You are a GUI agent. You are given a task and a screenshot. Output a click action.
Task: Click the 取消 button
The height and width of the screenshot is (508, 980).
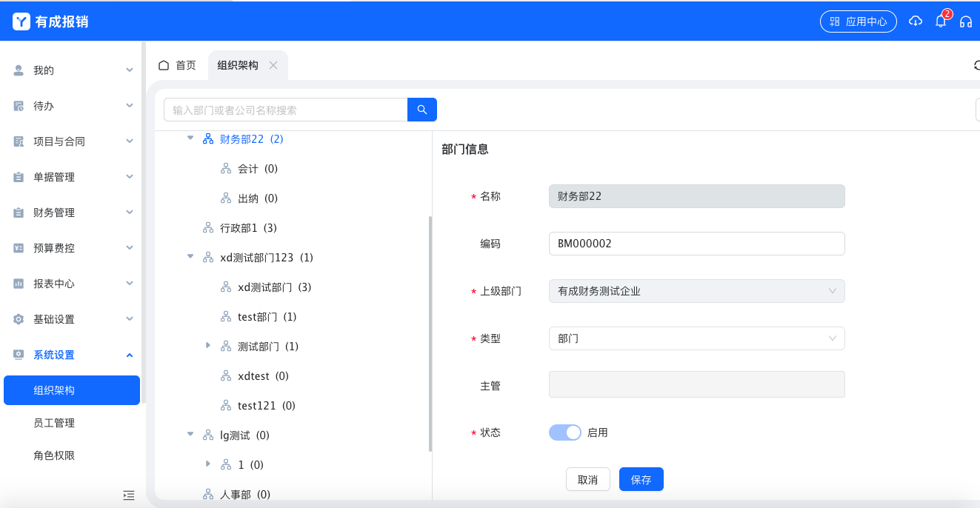click(587, 479)
